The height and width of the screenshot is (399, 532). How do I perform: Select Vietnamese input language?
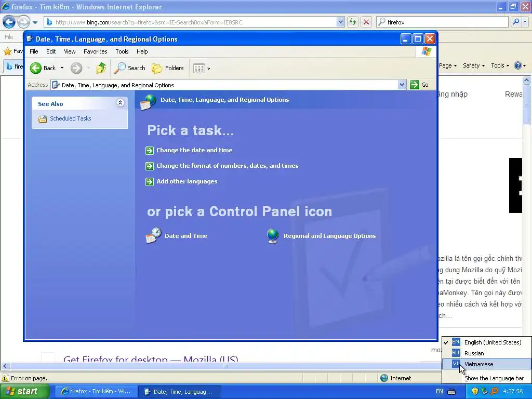click(x=487, y=364)
